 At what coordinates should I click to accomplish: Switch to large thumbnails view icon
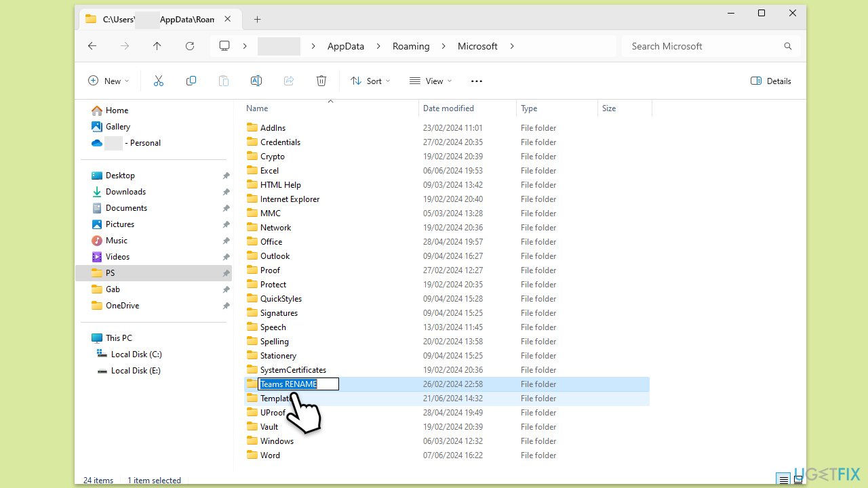[798, 480]
